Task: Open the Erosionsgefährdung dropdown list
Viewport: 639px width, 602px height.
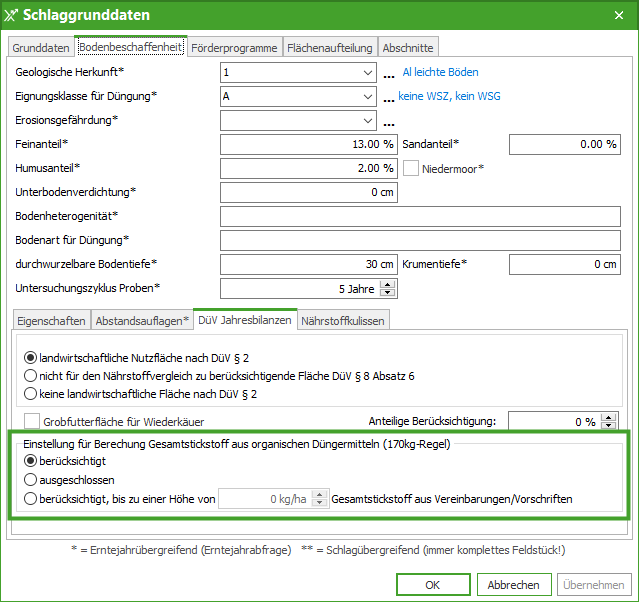Action: click(x=368, y=121)
